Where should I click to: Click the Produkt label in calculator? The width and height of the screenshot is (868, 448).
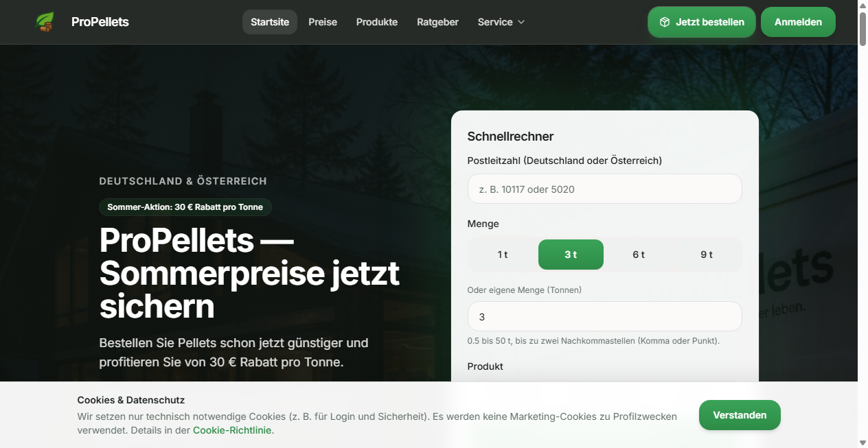point(485,366)
